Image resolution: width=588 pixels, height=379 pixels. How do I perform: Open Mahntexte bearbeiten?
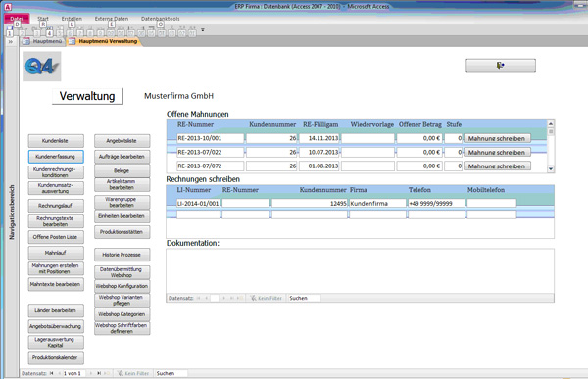(56, 284)
